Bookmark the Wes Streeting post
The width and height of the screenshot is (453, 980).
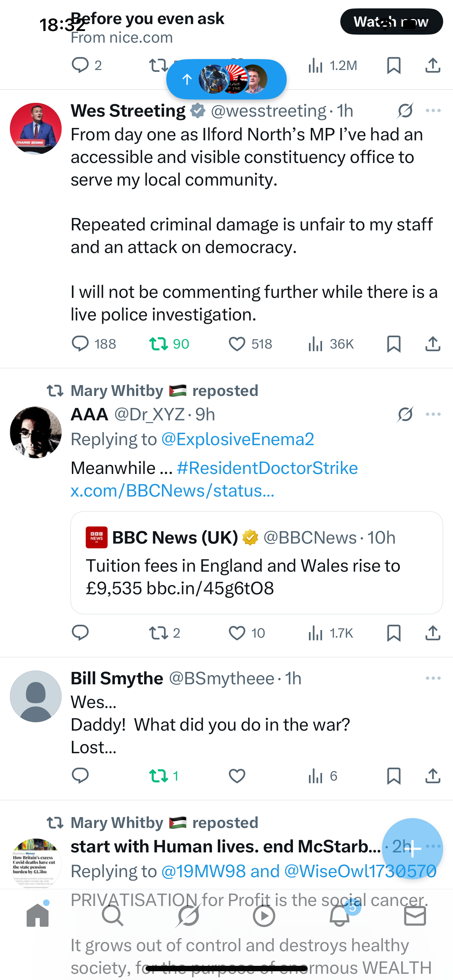[393, 344]
